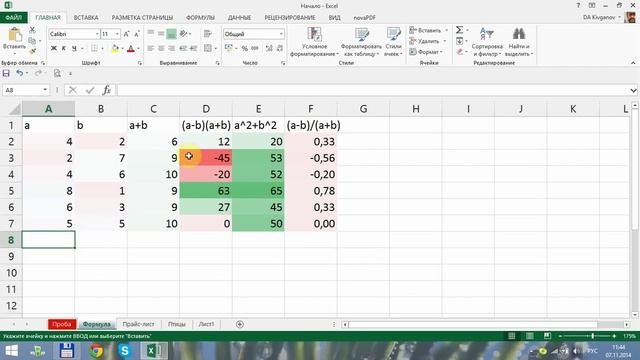The width and height of the screenshot is (640, 360).
Task: Click the Paste (Вставить) clipboard icon
Action: 15,35
